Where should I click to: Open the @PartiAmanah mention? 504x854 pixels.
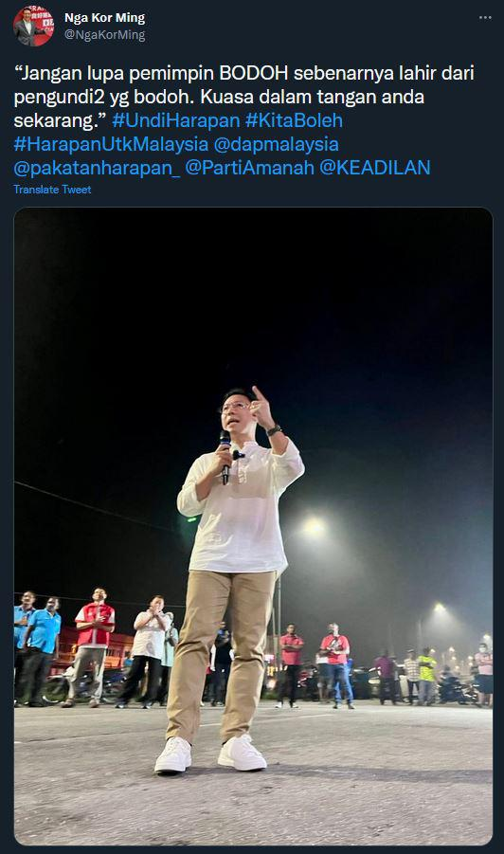coord(250,168)
